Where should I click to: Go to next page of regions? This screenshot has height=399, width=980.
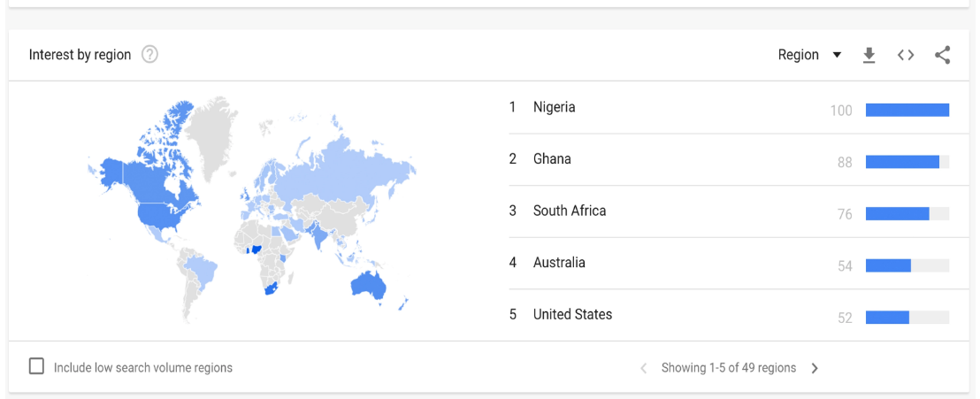pos(815,368)
